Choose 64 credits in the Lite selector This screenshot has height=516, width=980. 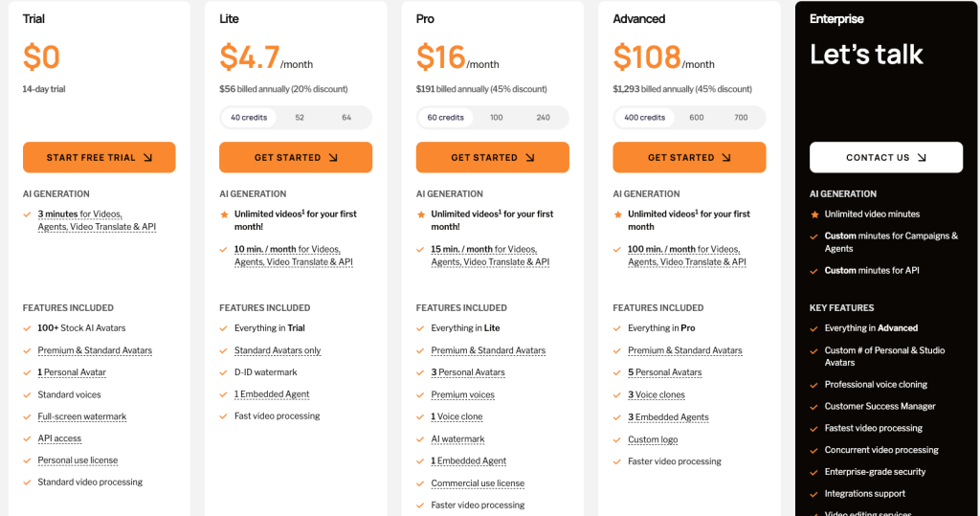point(346,118)
